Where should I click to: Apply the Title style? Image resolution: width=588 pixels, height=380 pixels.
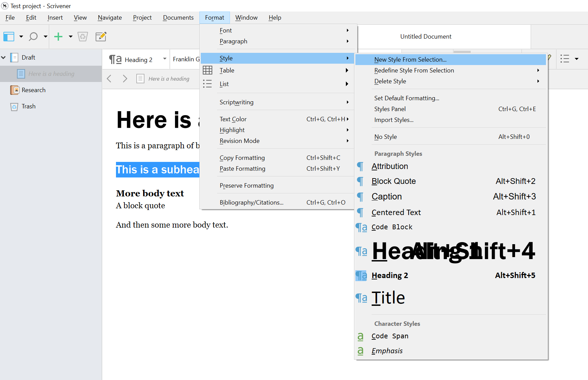[451, 298]
